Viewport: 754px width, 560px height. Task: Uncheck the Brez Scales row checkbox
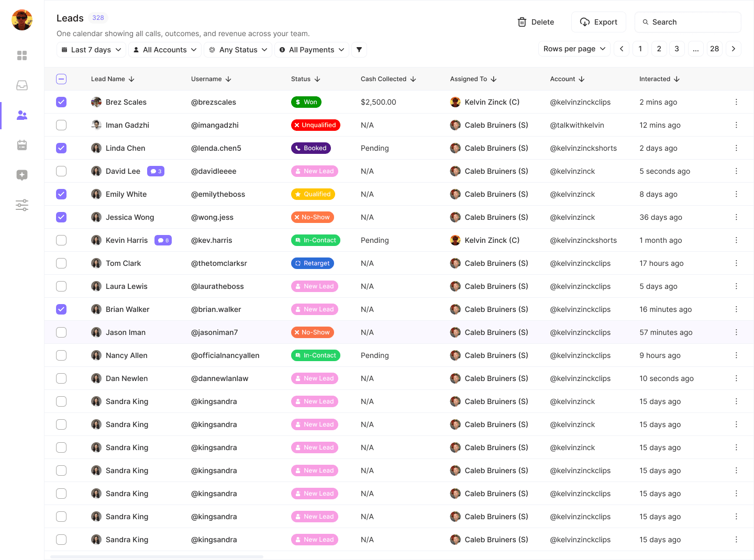61,102
